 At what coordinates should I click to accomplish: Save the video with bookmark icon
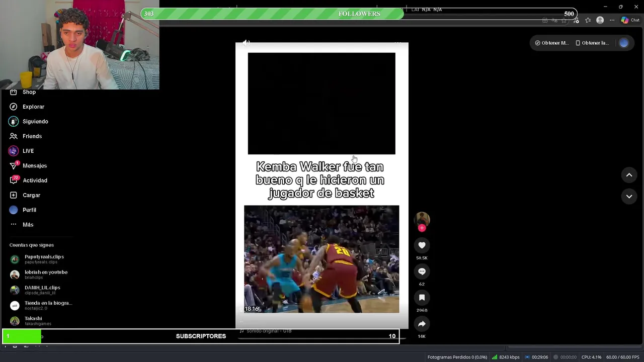[x=422, y=298]
